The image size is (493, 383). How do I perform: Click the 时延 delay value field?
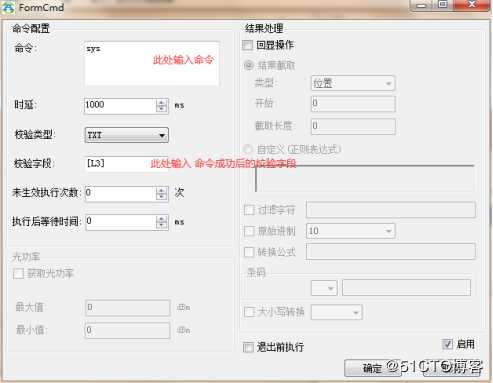120,106
